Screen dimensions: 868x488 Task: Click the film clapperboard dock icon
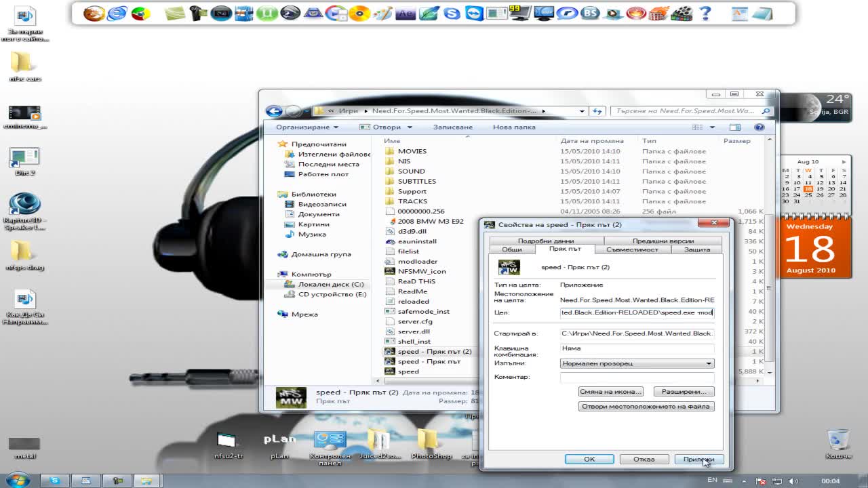click(682, 13)
